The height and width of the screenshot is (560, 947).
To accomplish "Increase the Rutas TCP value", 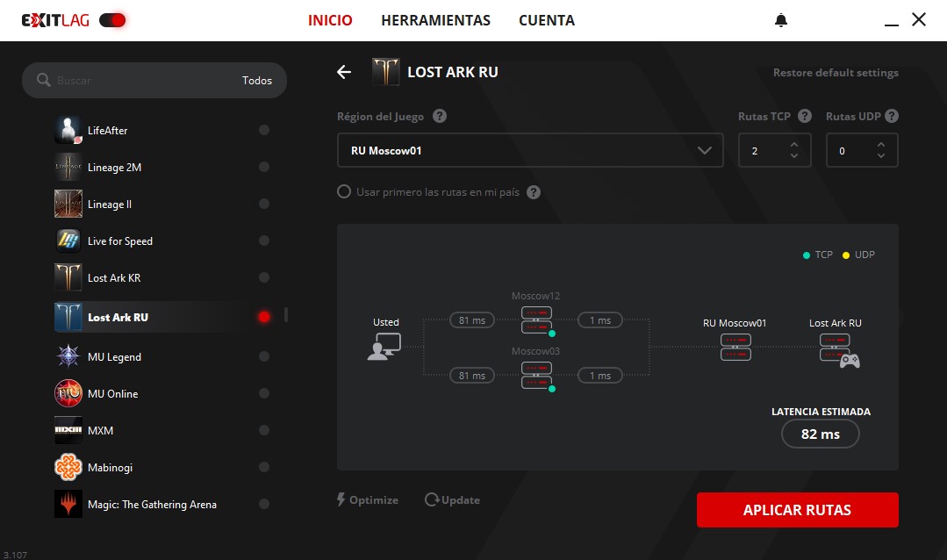I will pyautogui.click(x=794, y=144).
